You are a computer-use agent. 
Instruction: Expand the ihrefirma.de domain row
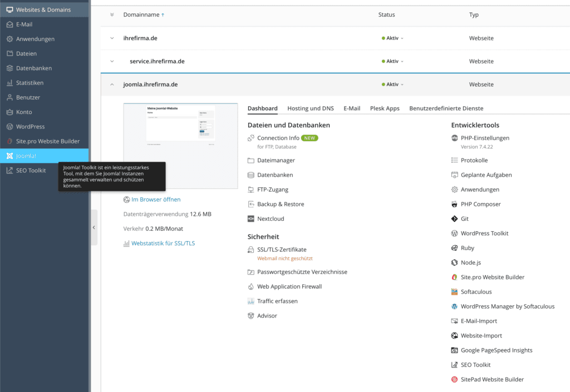click(112, 38)
